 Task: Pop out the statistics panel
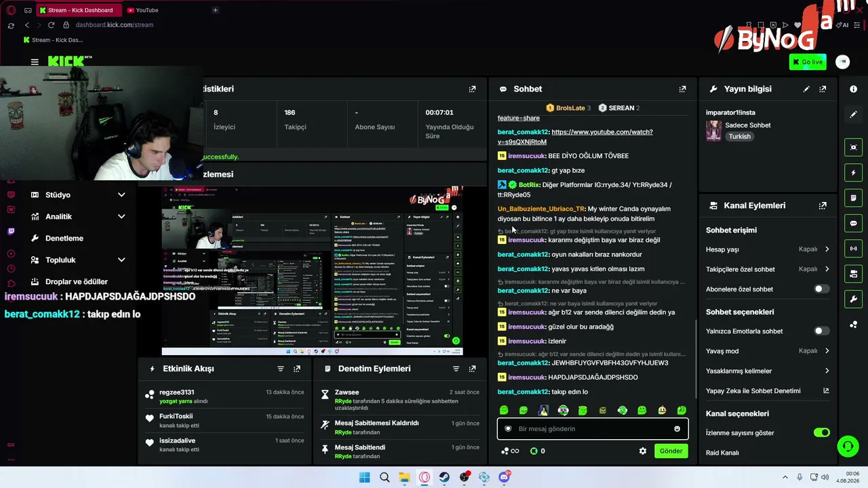(472, 89)
